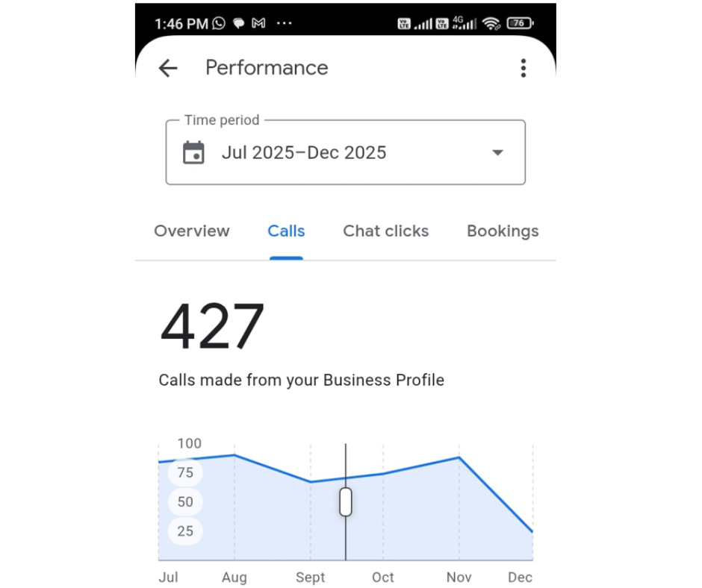Open the Chat clicks tab
This screenshot has height=588, width=702.
(385, 231)
